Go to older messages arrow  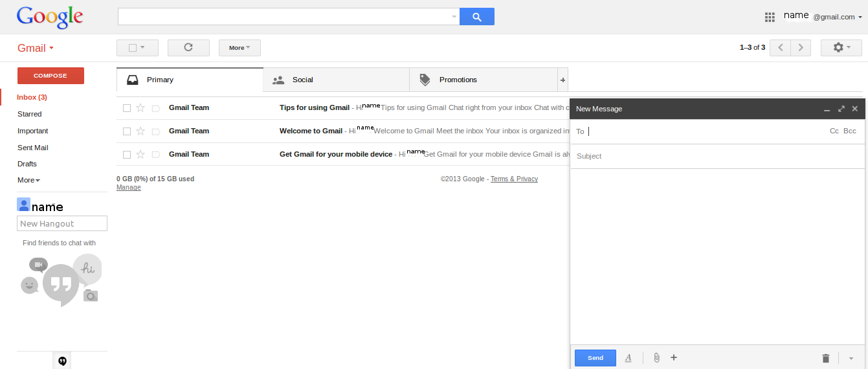[801, 47]
